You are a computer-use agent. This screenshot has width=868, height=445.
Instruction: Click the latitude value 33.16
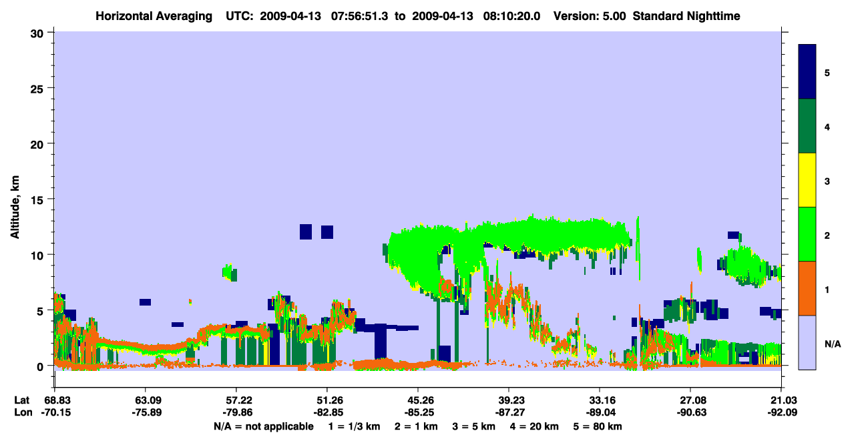[x=599, y=400]
